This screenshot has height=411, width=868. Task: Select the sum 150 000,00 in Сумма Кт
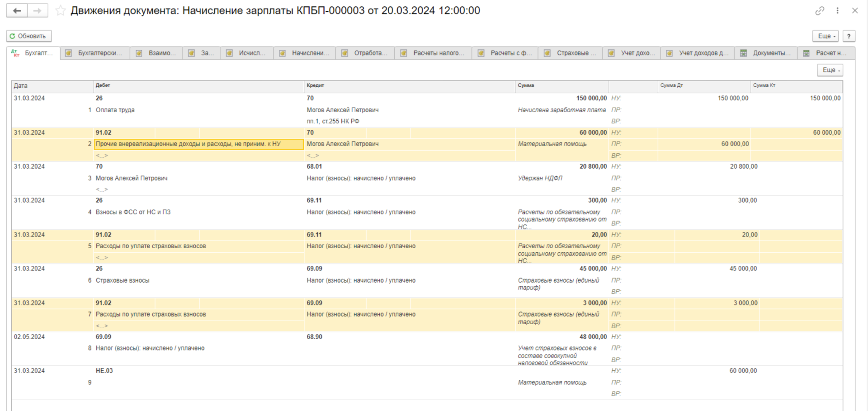(x=825, y=99)
